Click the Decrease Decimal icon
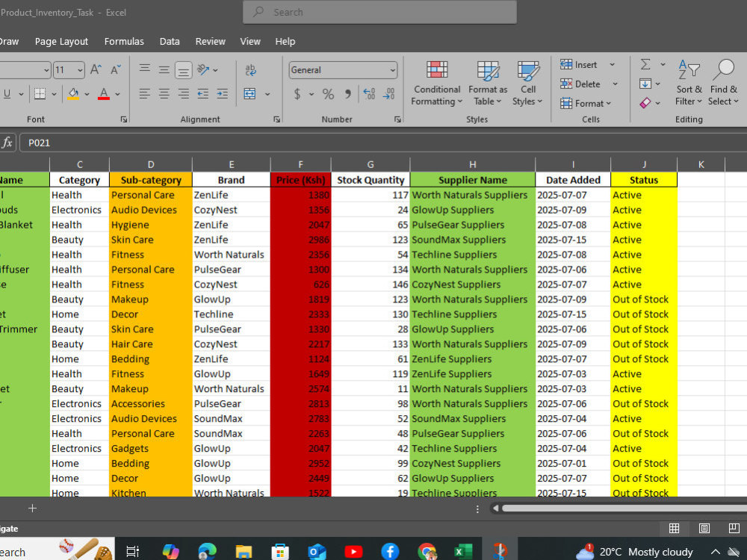747x560 pixels. pyautogui.click(x=388, y=94)
